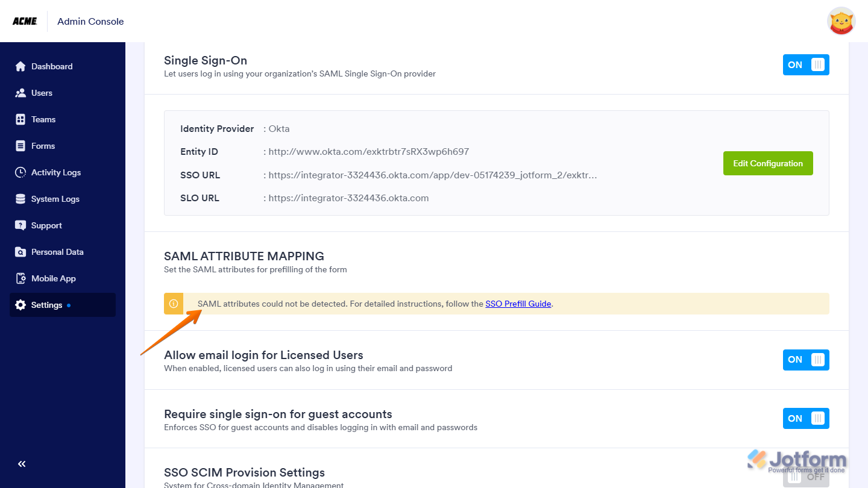Viewport: 868px width, 488px height.
Task: Enable the SSO SCIM Provision toggle
Action: click(806, 475)
